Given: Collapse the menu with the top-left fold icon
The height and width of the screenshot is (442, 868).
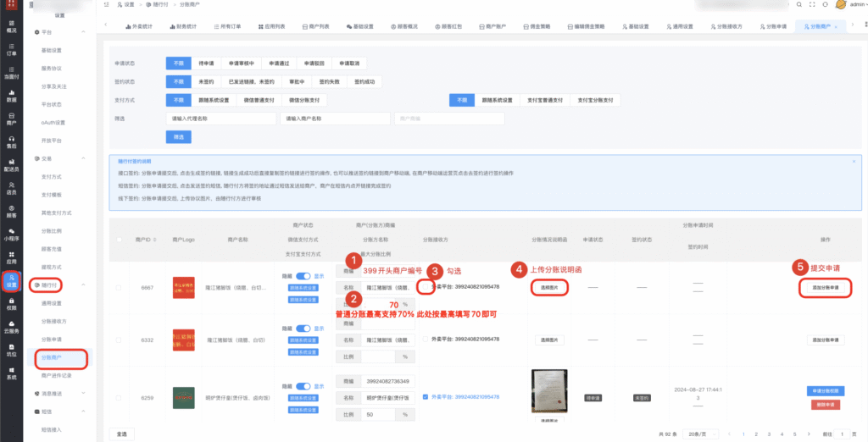Looking at the screenshot, I should coord(106,4).
